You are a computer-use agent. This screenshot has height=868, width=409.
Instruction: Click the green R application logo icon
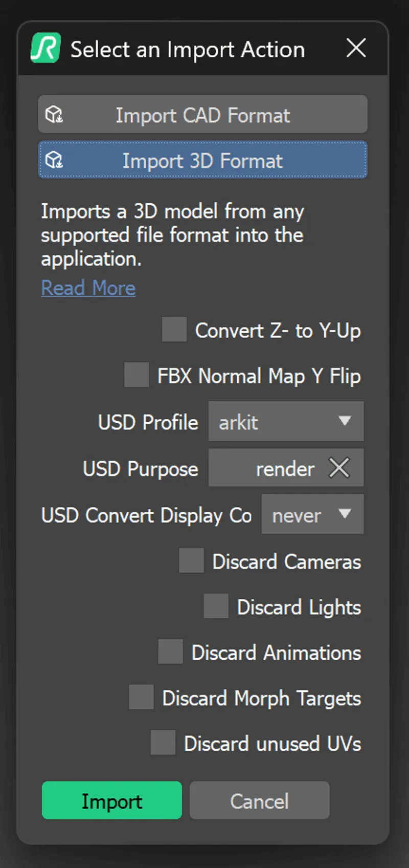46,48
